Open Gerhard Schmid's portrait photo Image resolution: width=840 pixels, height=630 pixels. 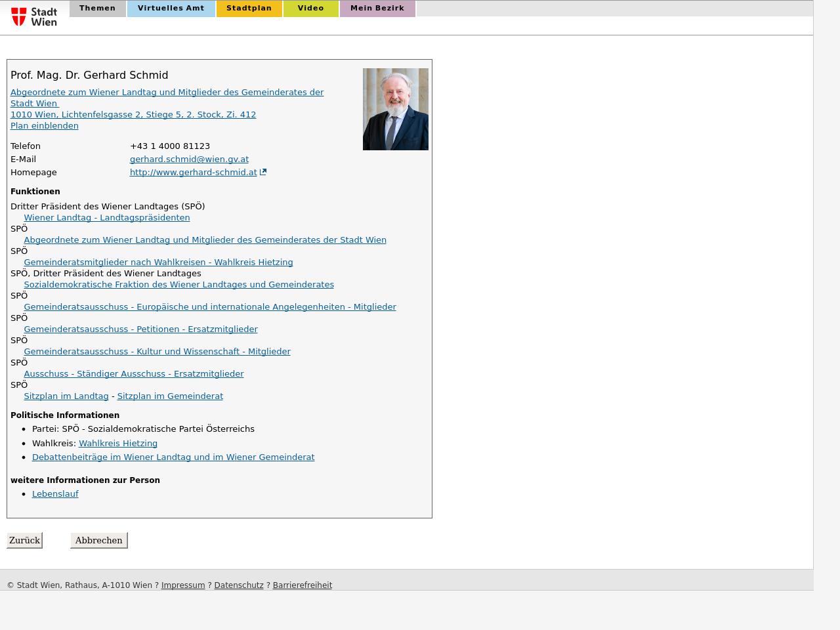tap(395, 109)
